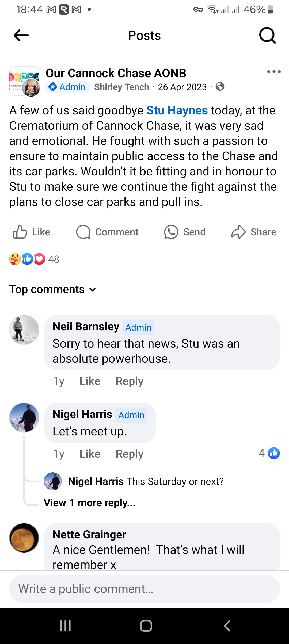Tap the Comment speech bubble icon

click(x=83, y=232)
